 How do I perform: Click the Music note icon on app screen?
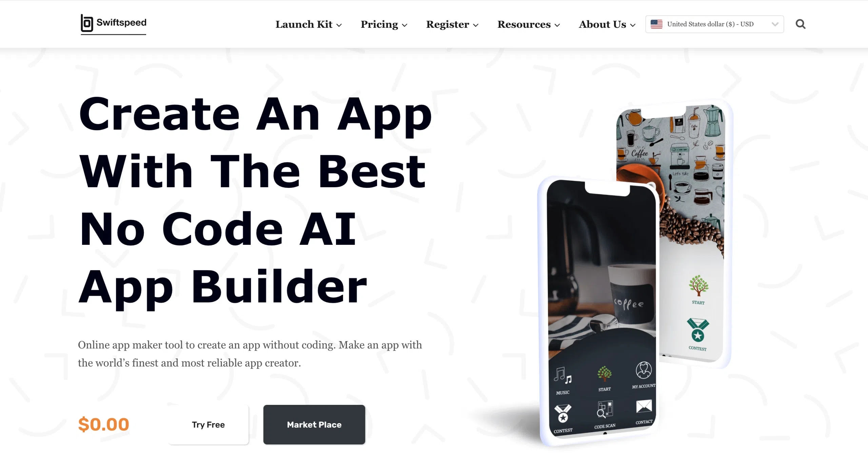[x=563, y=379]
